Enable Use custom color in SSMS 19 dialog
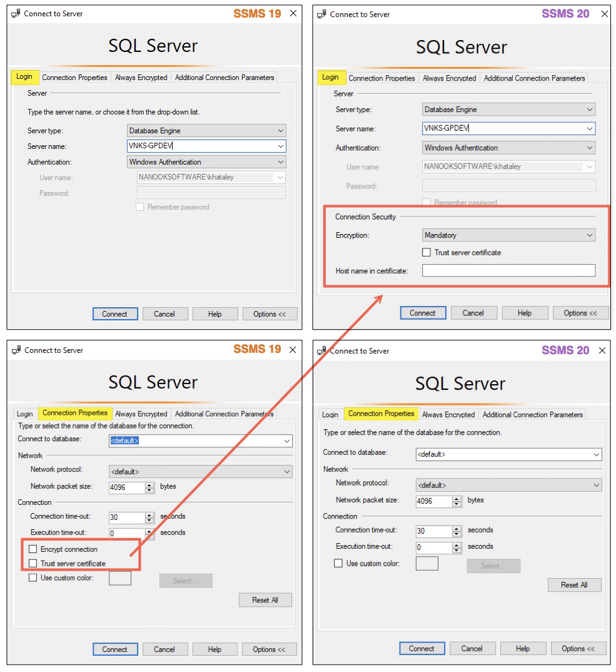This screenshot has width=616, height=672. (x=33, y=578)
